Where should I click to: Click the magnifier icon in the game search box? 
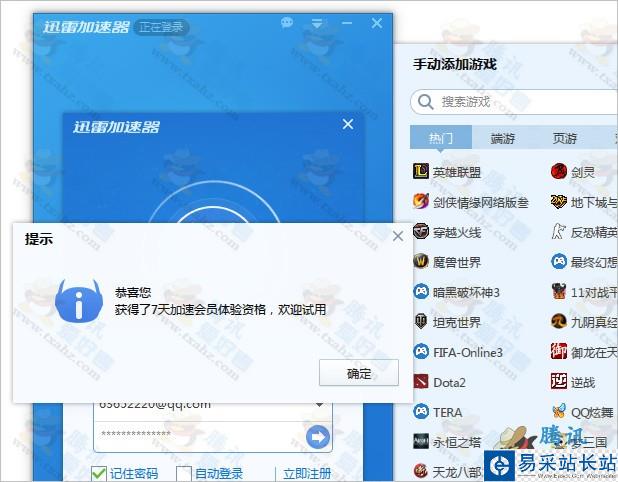[x=426, y=102]
